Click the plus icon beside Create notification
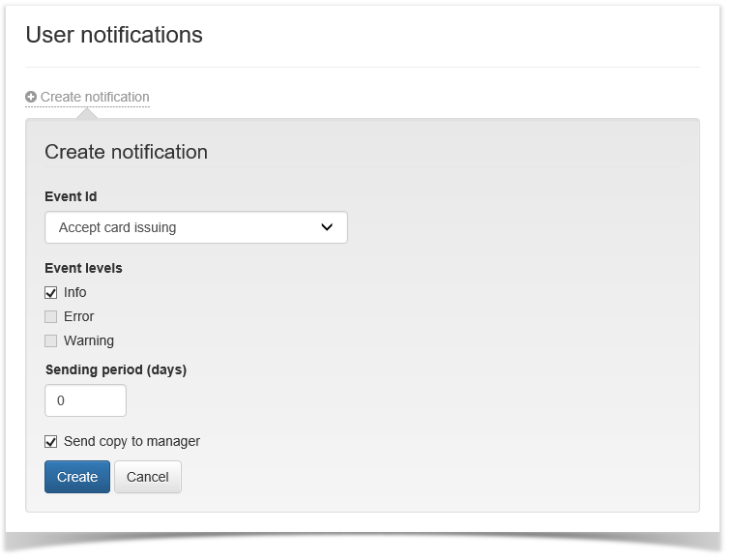733x560 pixels. click(x=31, y=97)
